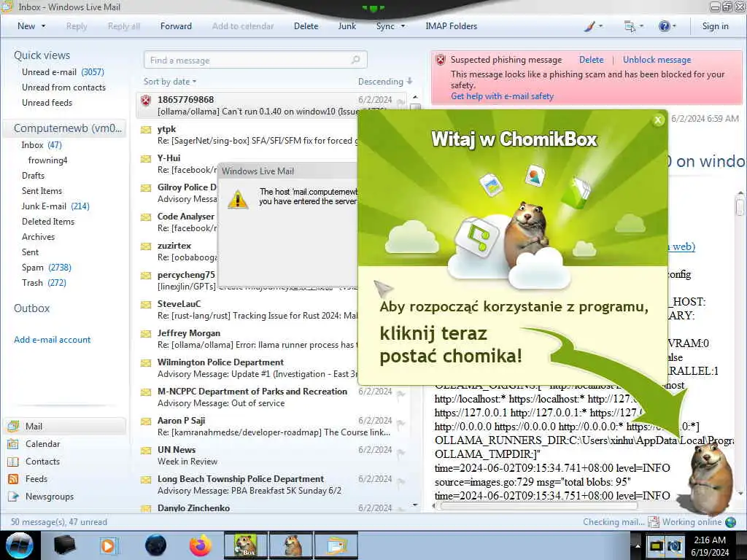Click the Find a message search field
The image size is (747, 560).
point(255,60)
